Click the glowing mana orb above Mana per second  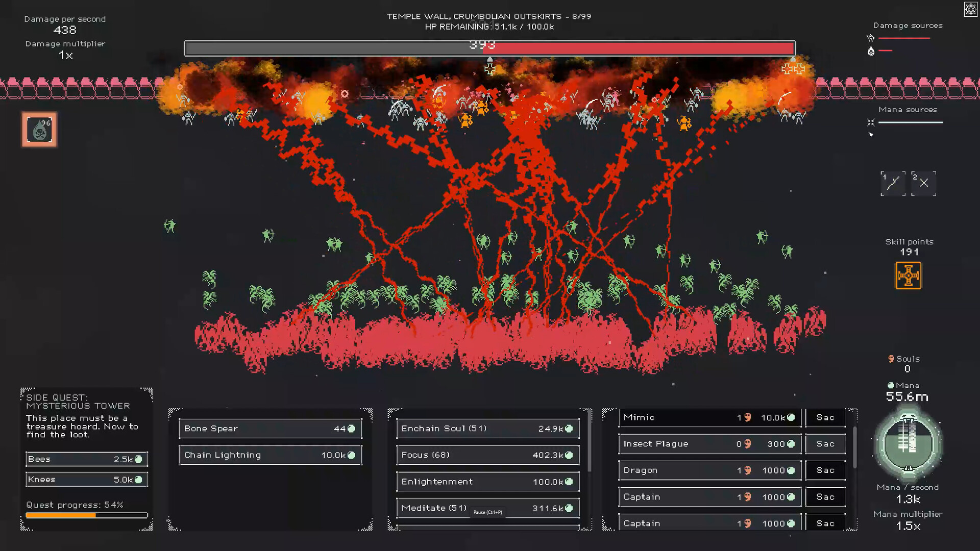[908, 445]
